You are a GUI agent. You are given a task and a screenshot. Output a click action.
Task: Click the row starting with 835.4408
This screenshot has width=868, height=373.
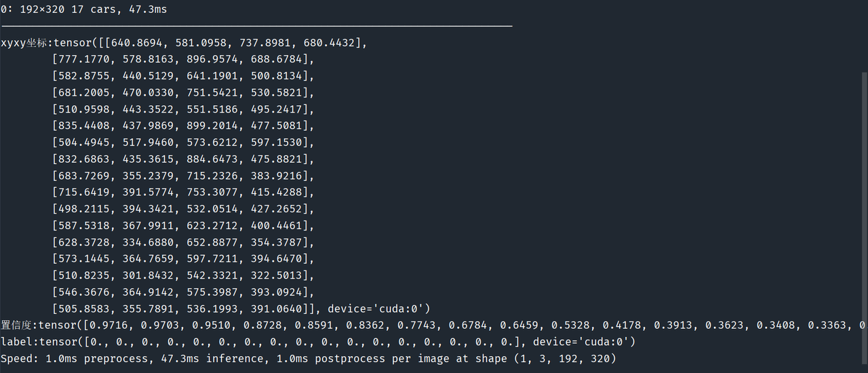coord(183,126)
